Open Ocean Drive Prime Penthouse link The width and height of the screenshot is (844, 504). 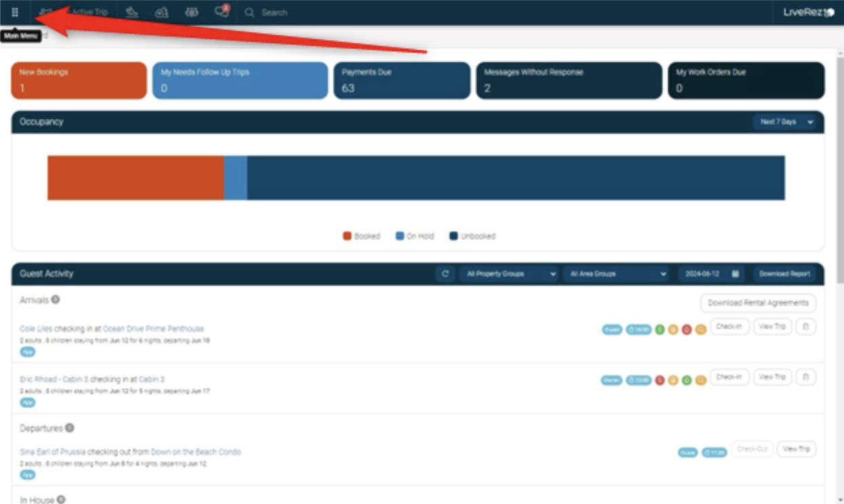[153, 329]
